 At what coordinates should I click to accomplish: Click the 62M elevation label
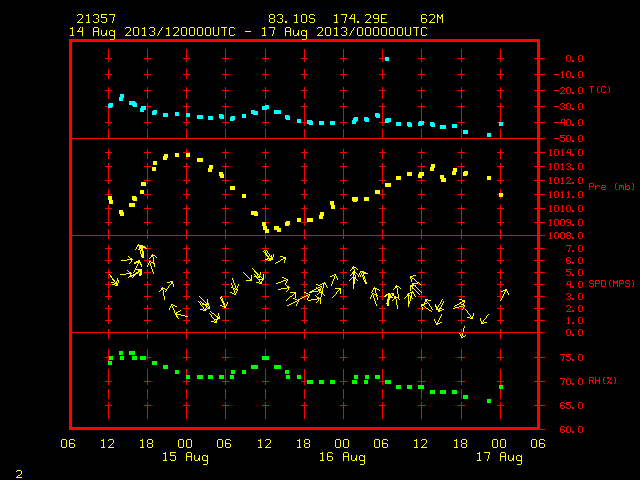[432, 19]
